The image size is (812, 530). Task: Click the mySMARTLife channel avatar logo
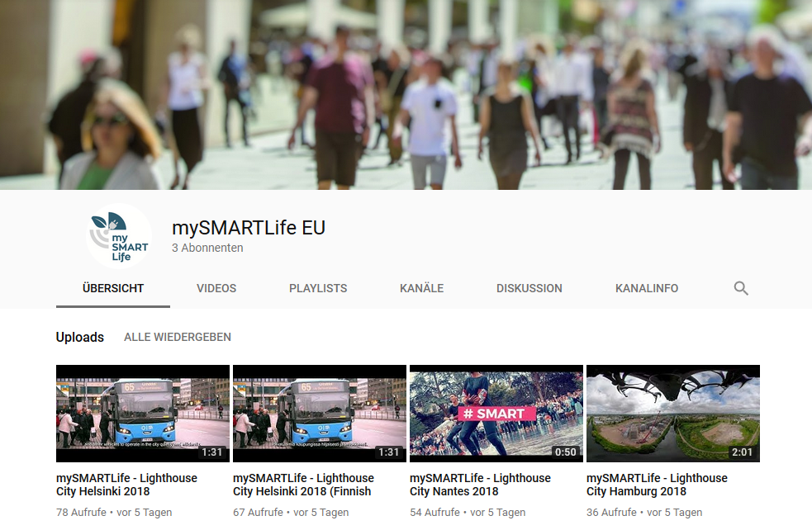tap(119, 236)
